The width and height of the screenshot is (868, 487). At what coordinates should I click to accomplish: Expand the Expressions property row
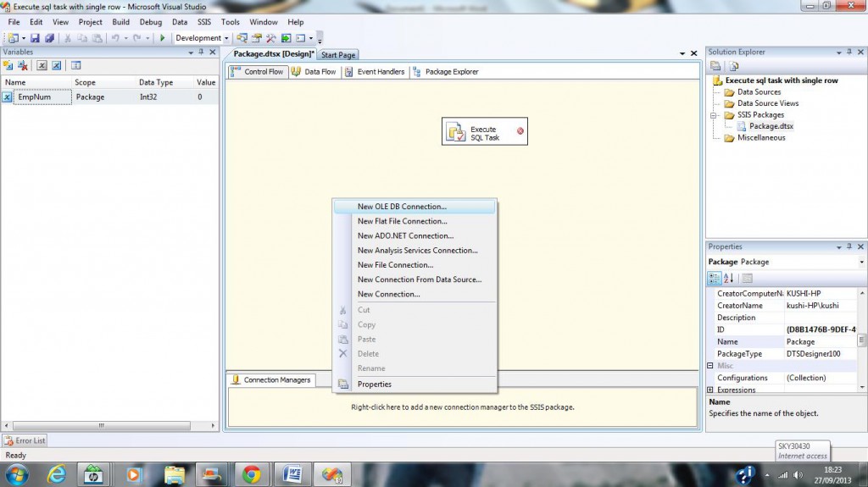click(709, 390)
